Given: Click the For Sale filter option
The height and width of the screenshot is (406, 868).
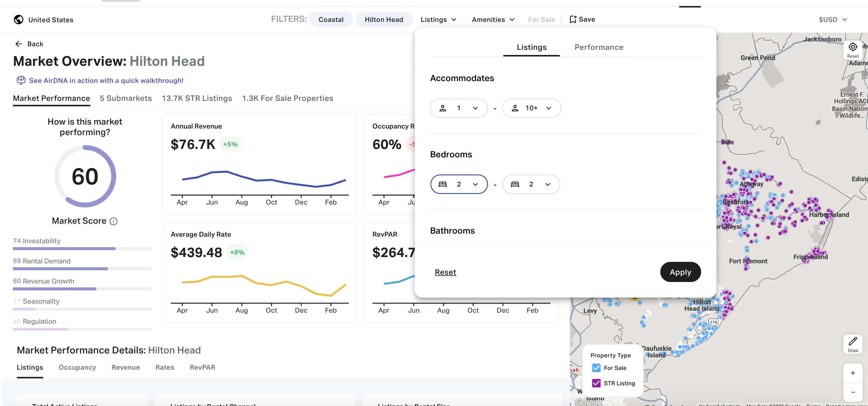Looking at the screenshot, I should (x=541, y=20).
